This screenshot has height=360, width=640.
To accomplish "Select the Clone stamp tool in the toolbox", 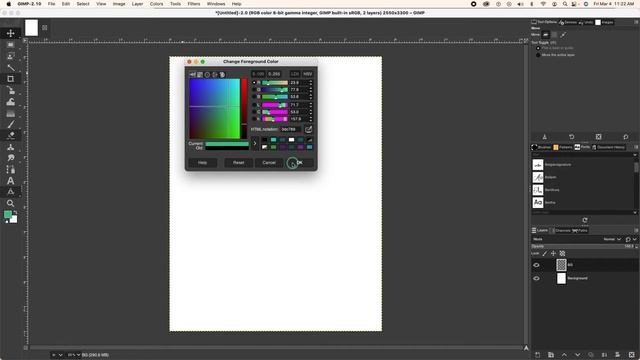I will point(11,147).
